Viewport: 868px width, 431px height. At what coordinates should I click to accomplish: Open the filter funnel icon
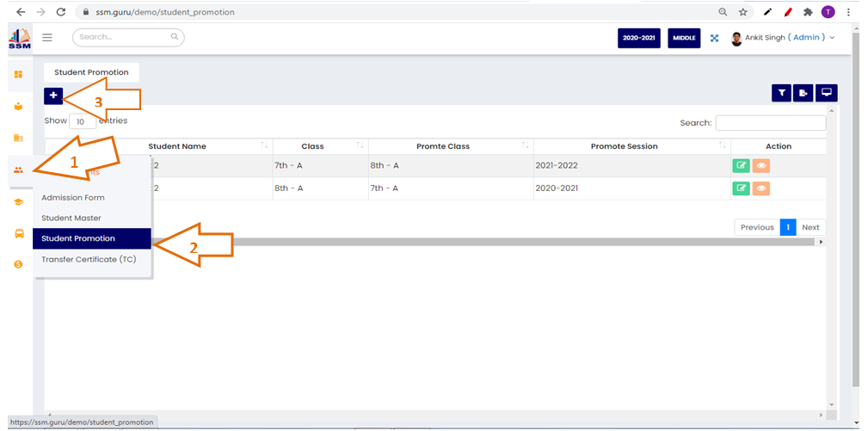tap(781, 94)
